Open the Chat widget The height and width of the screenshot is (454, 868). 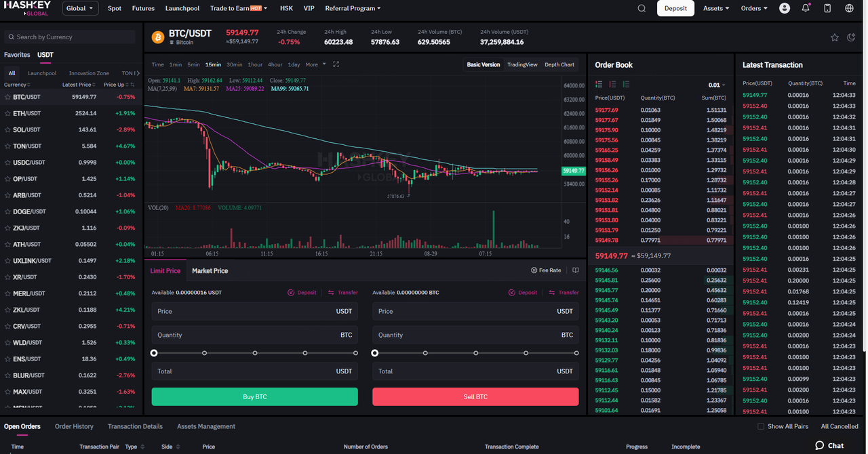tap(829, 445)
